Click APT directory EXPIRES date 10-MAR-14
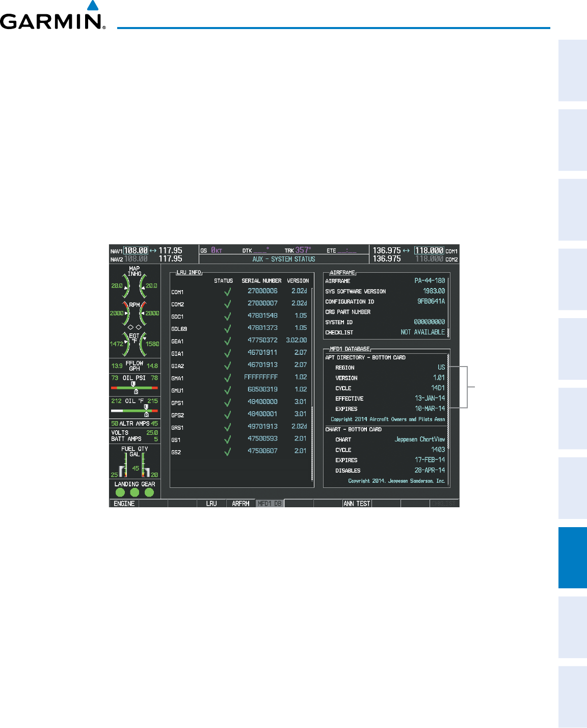 click(430, 408)
